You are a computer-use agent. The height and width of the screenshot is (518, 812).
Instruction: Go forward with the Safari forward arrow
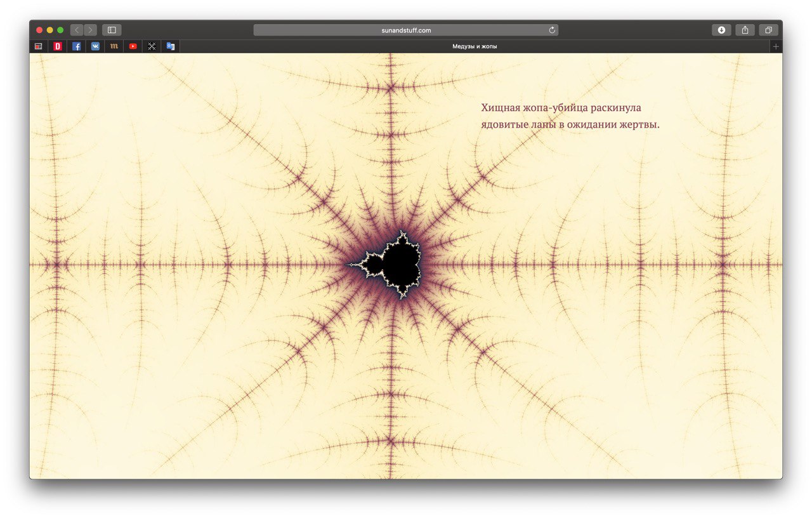pyautogui.click(x=90, y=30)
